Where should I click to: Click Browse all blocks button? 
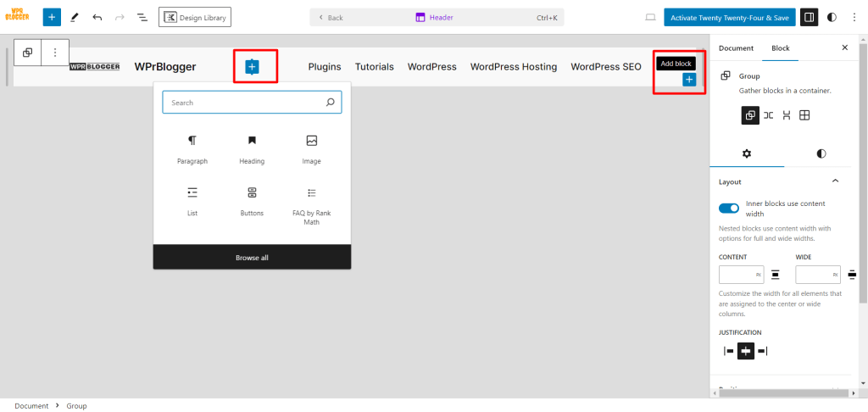[252, 258]
